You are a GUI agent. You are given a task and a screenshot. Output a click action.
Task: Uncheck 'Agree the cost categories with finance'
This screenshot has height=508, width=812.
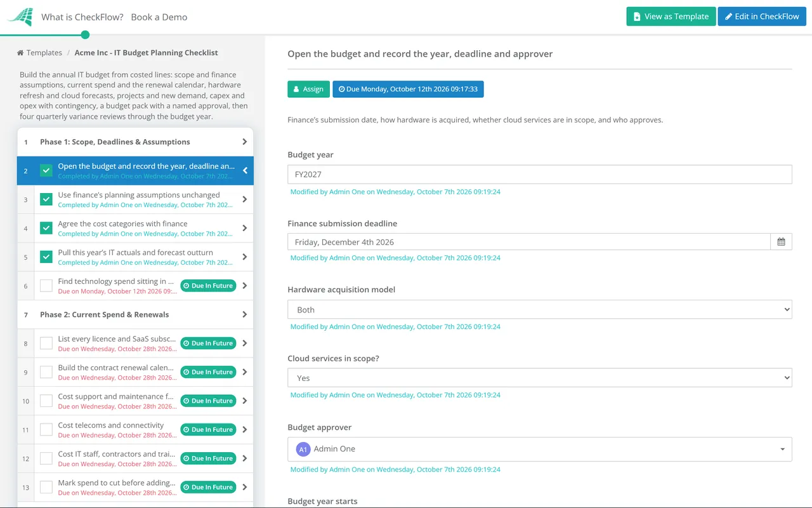click(46, 228)
